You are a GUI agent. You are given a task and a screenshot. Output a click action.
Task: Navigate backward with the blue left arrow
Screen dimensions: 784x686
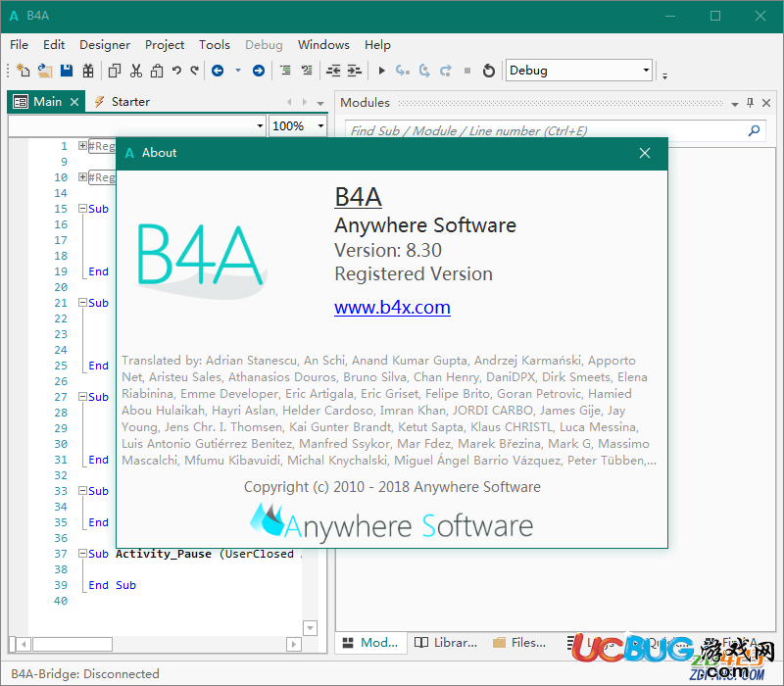tap(218, 71)
